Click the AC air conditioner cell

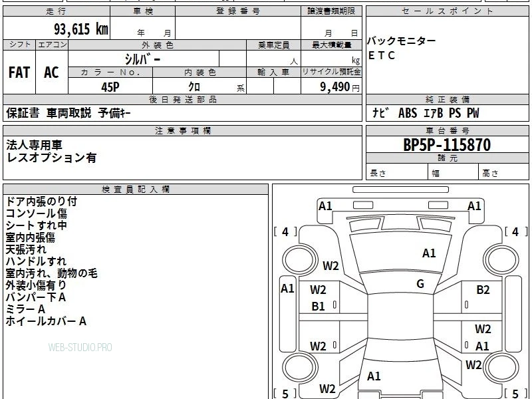52,72
